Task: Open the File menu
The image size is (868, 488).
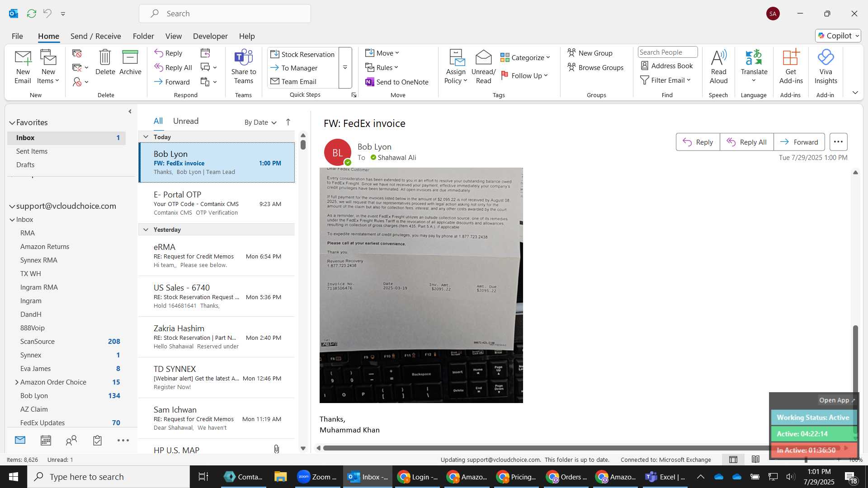Action: (17, 36)
